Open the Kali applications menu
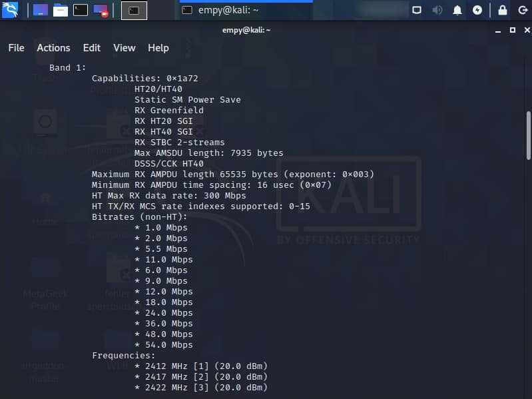 (x=9, y=10)
